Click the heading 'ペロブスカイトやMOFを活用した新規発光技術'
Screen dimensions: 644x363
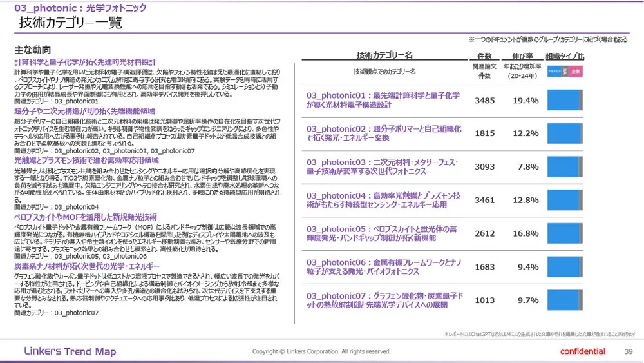click(x=86, y=217)
